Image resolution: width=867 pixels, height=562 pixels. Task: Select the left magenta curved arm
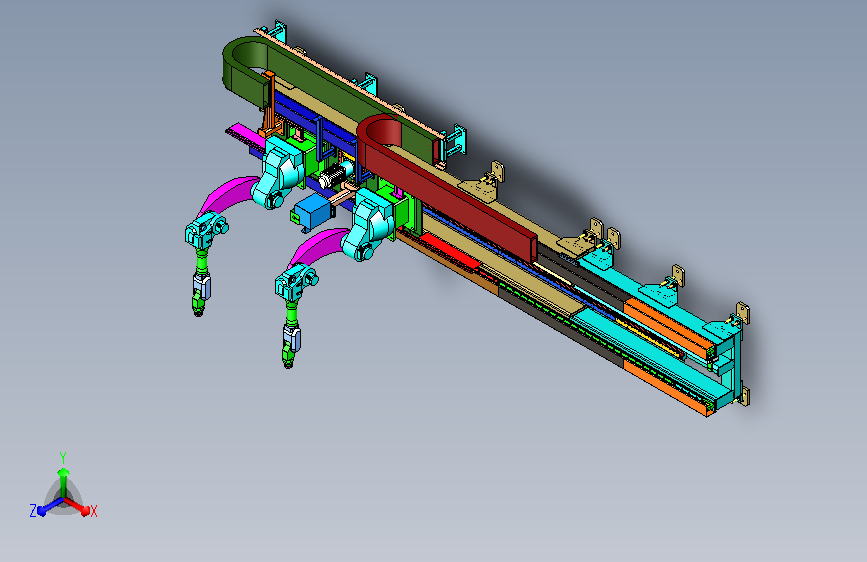(x=227, y=196)
